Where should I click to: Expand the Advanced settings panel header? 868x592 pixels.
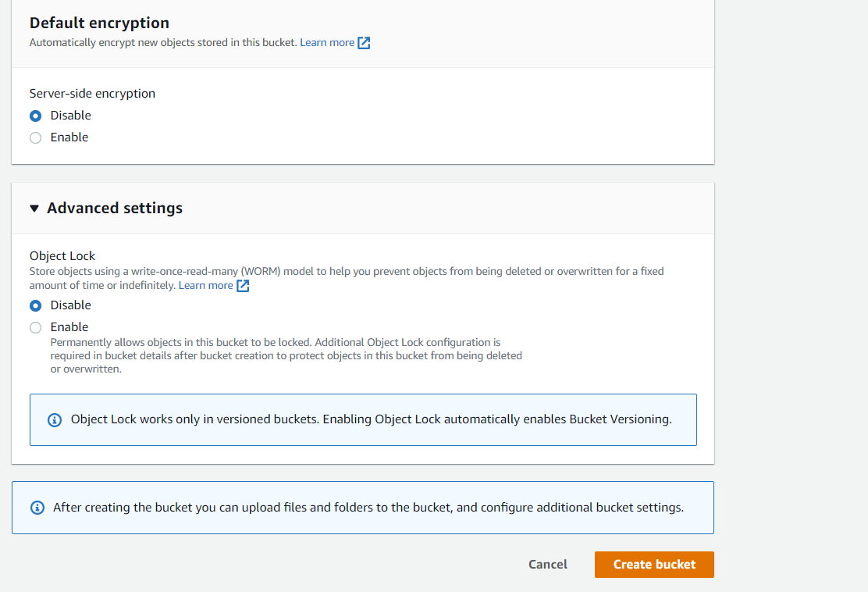(x=115, y=208)
